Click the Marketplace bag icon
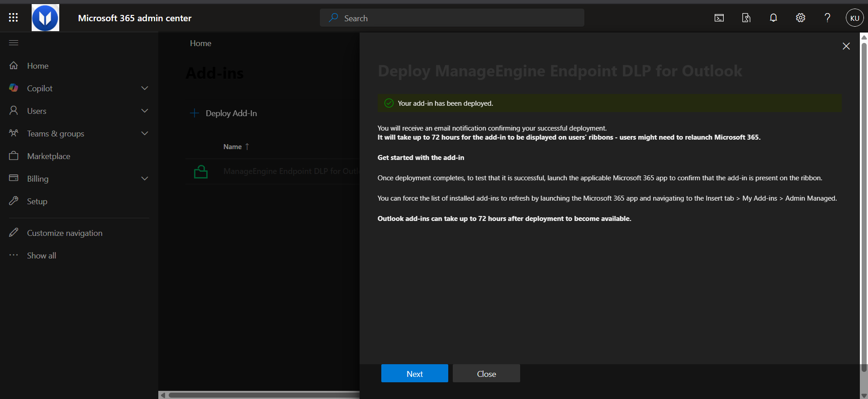Image resolution: width=868 pixels, height=399 pixels. tap(14, 156)
